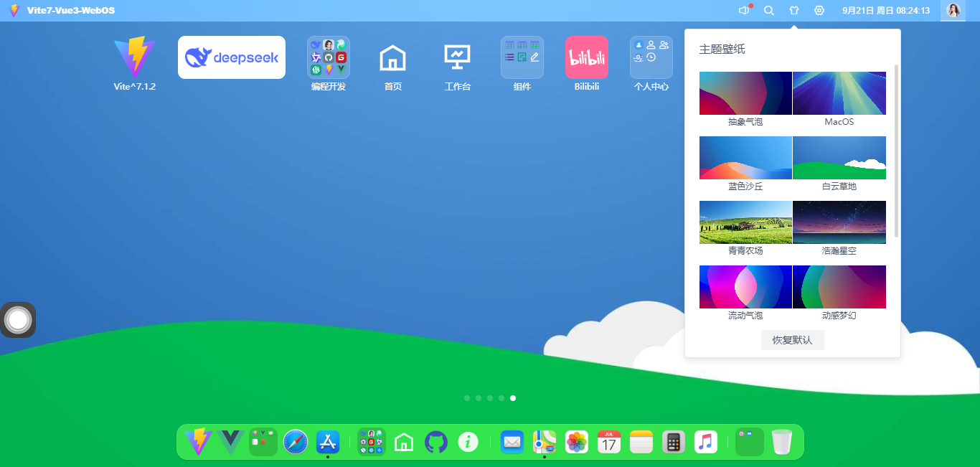Open the Bilibili app on the desktop
Viewport: 980px width, 467px height.
[x=586, y=57]
